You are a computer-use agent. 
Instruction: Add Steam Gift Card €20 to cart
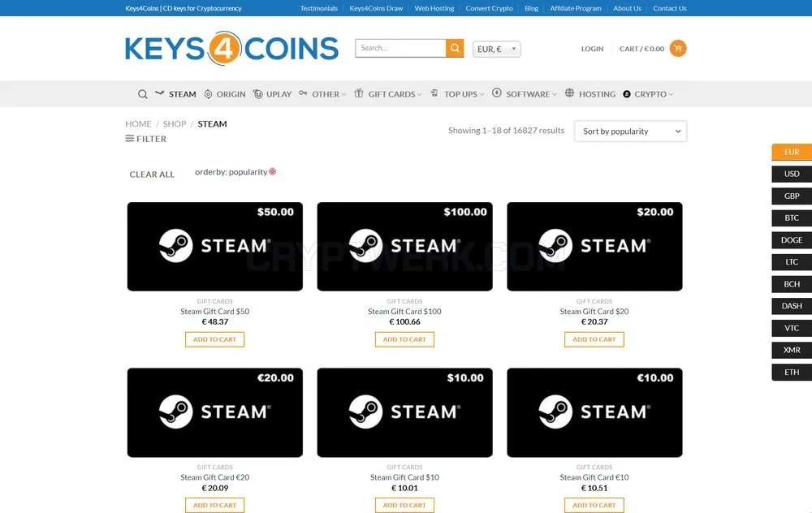point(214,505)
